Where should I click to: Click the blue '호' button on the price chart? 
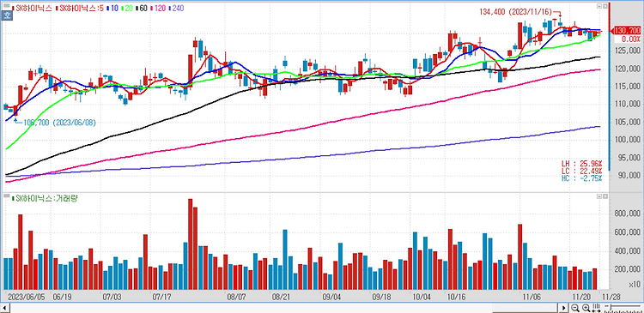tap(7, 15)
